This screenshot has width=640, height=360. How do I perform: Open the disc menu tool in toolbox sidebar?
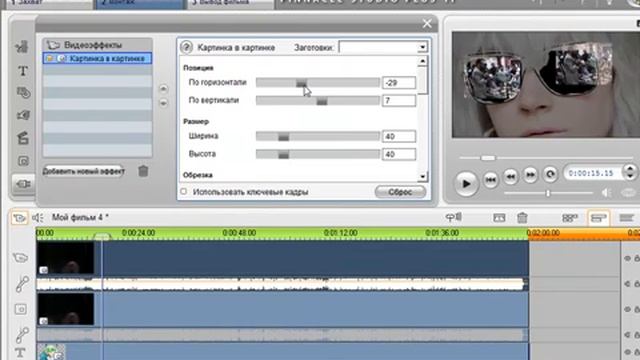[23, 93]
